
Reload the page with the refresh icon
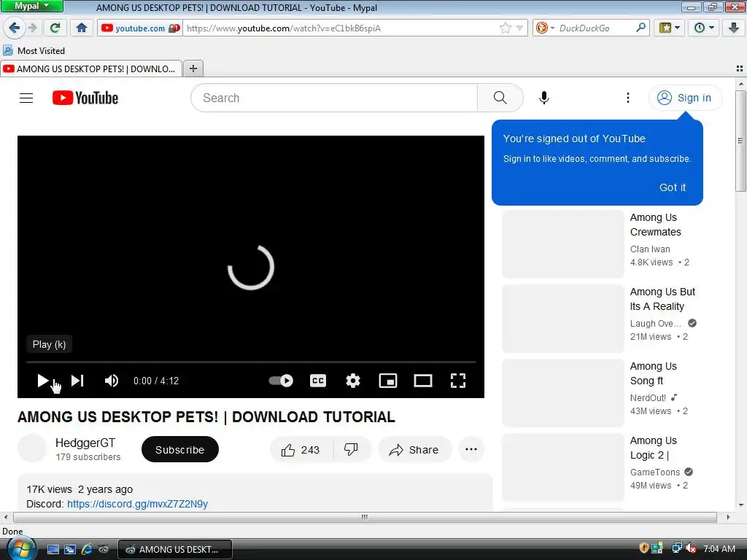tap(55, 28)
